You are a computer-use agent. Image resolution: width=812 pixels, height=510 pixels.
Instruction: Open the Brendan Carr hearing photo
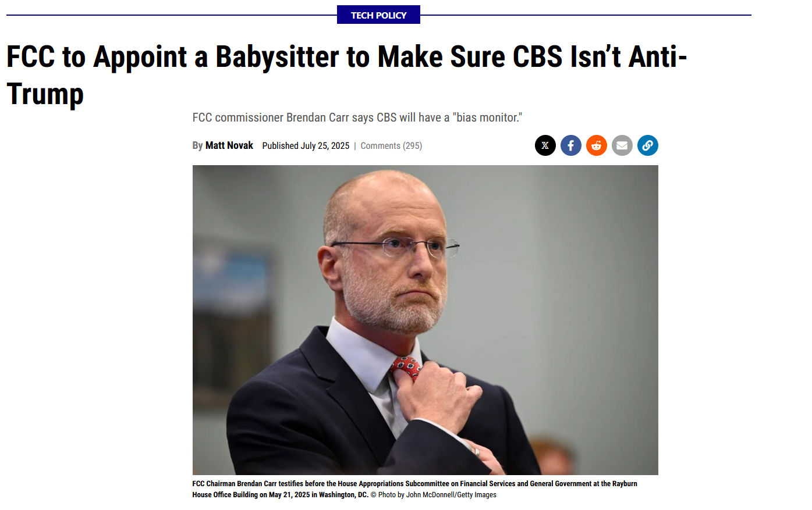[x=425, y=320]
